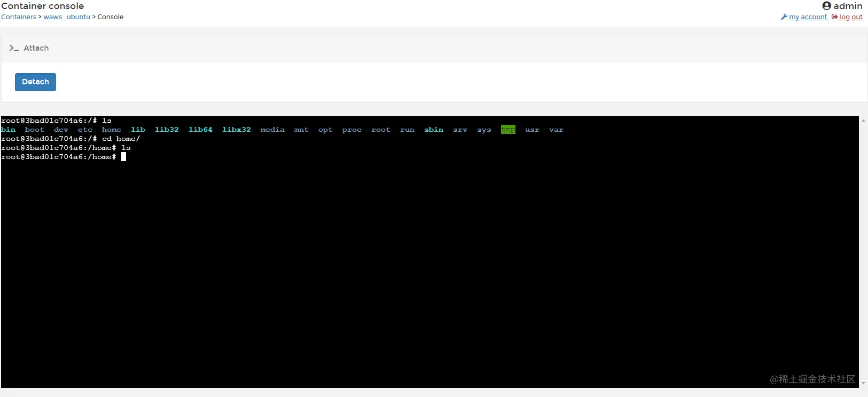Click the wrench icon beside my account
The height and width of the screenshot is (397, 868).
784,17
